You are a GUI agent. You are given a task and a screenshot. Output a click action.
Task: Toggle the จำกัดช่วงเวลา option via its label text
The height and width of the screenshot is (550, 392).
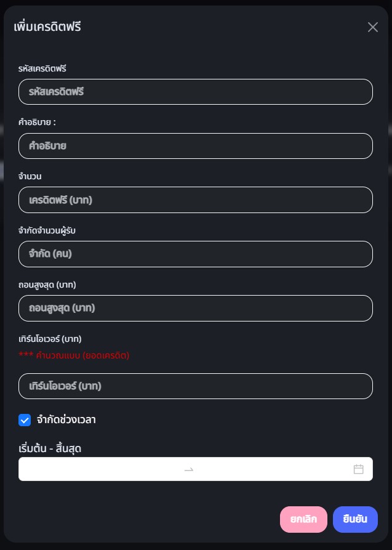[66, 420]
